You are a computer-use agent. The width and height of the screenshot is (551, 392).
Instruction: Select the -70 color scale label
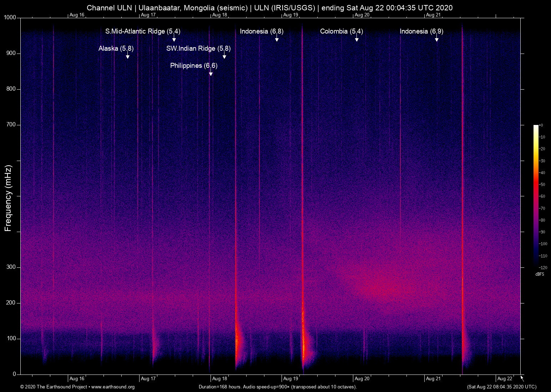542,208
